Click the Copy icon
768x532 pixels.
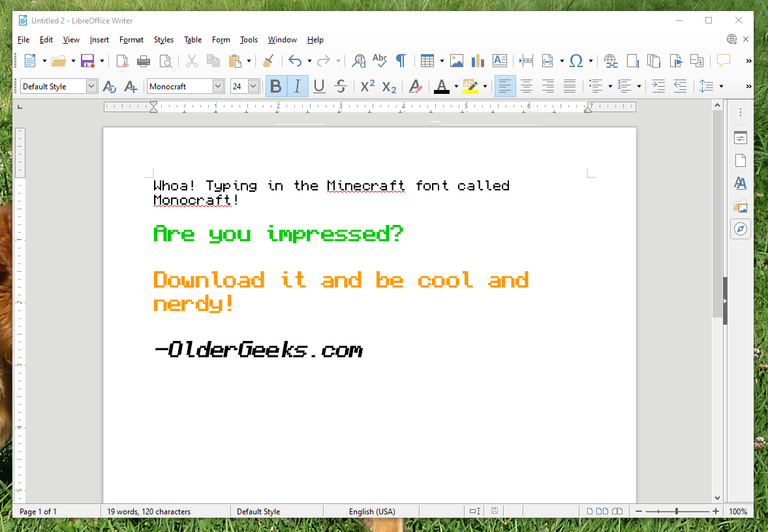click(213, 61)
